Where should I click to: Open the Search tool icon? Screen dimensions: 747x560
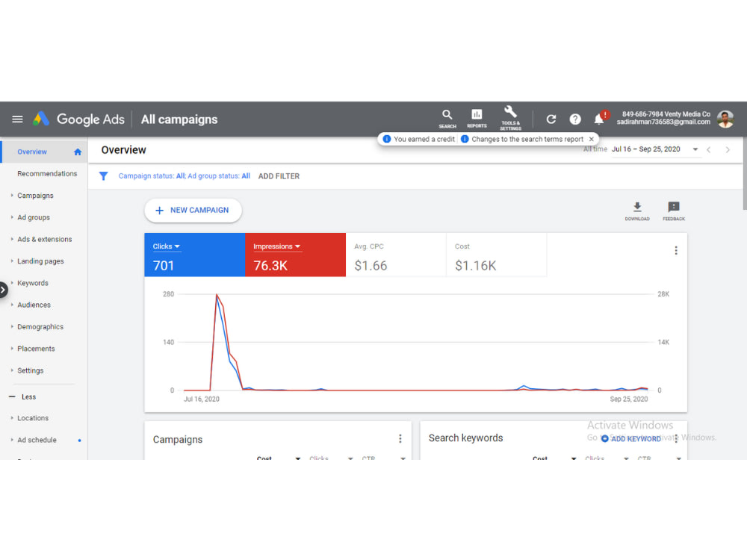[447, 119]
